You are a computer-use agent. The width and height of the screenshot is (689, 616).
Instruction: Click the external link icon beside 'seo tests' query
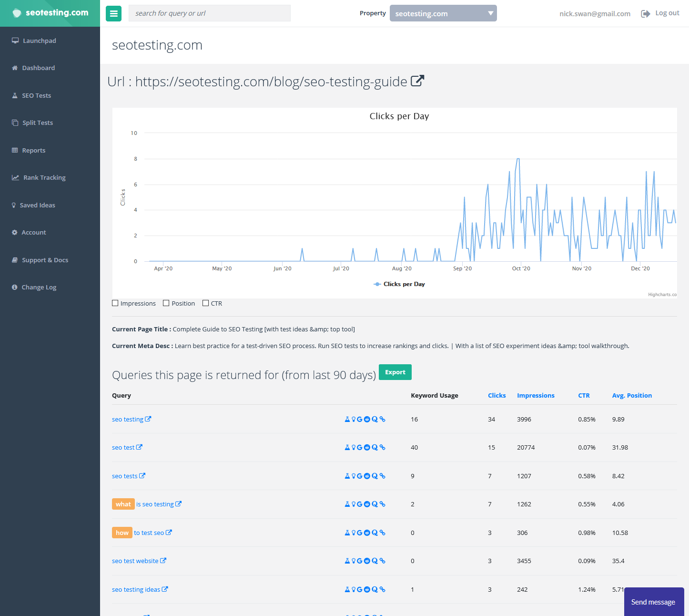142,476
